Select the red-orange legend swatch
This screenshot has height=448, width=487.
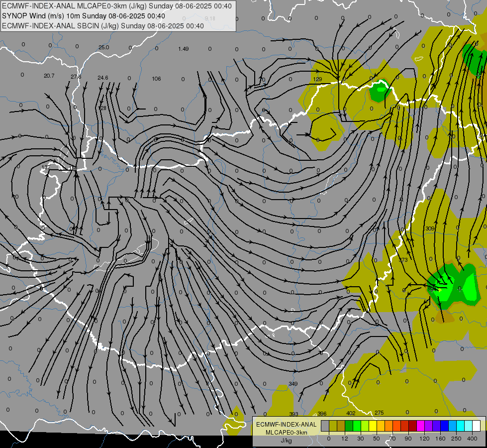397,426
